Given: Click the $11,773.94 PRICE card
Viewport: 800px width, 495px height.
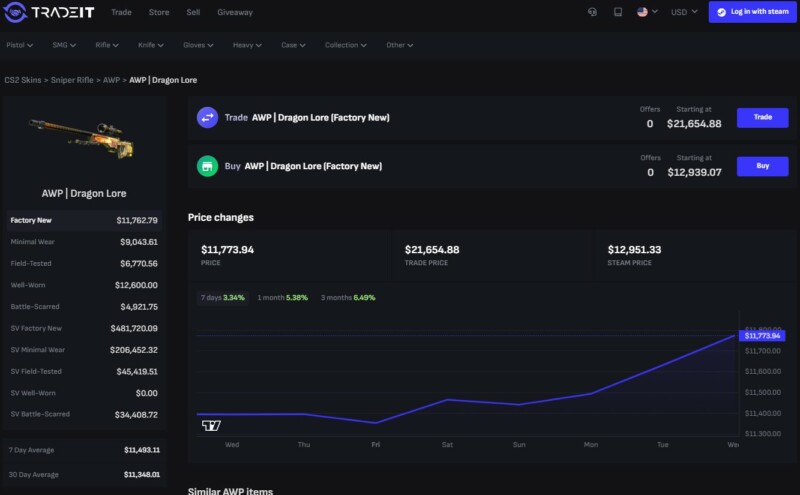Looking at the screenshot, I should click(x=288, y=255).
